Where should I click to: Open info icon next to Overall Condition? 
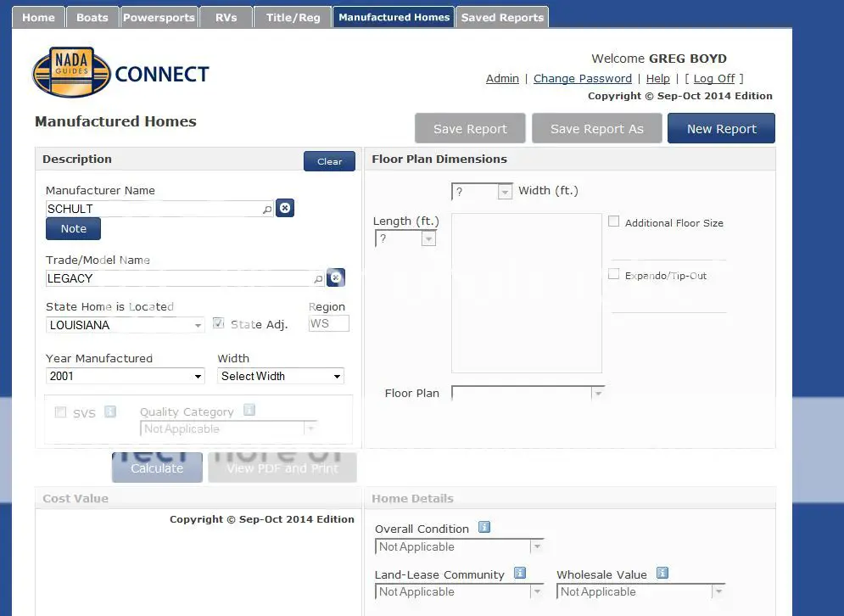point(484,527)
